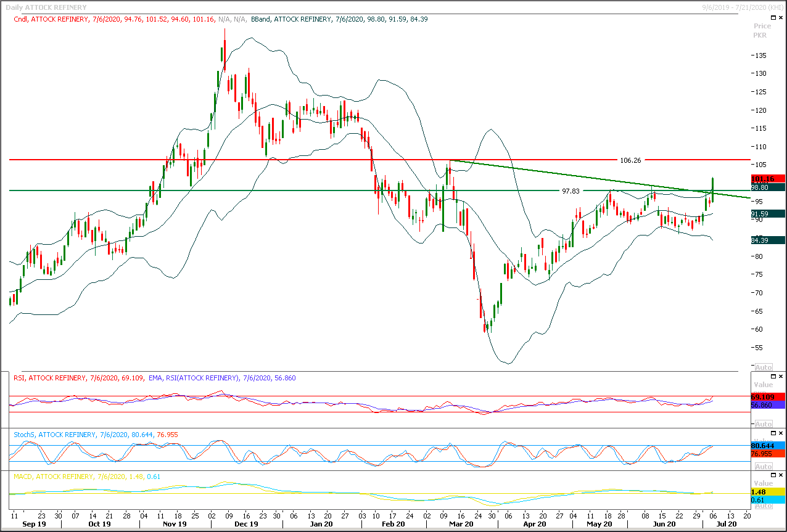The height and width of the screenshot is (532, 787).
Task: Click the 55 level on the price axis
Action: coord(758,348)
